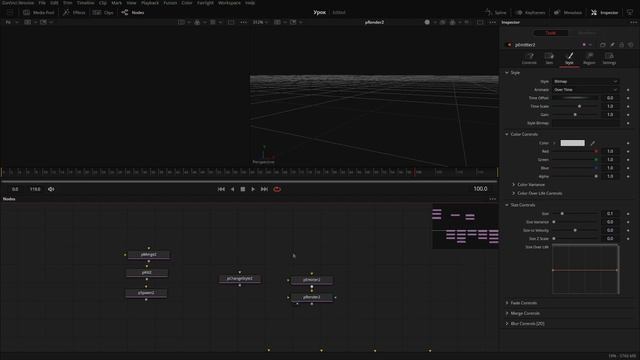Adjust the Time Scale slider handle
The width and height of the screenshot is (640, 360).
(x=579, y=107)
